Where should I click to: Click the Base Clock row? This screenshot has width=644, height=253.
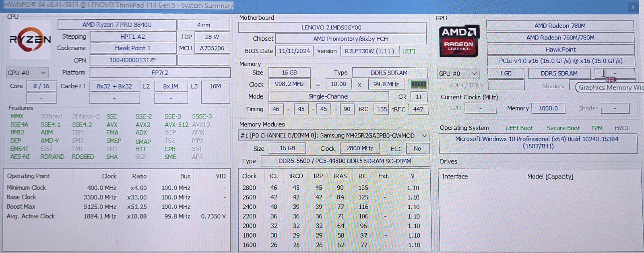[117, 197]
